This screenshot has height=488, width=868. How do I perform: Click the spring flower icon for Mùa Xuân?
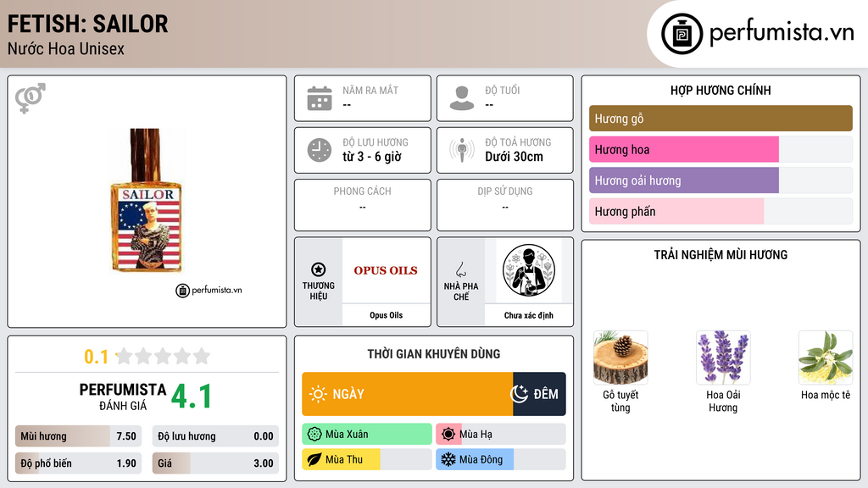(314, 435)
